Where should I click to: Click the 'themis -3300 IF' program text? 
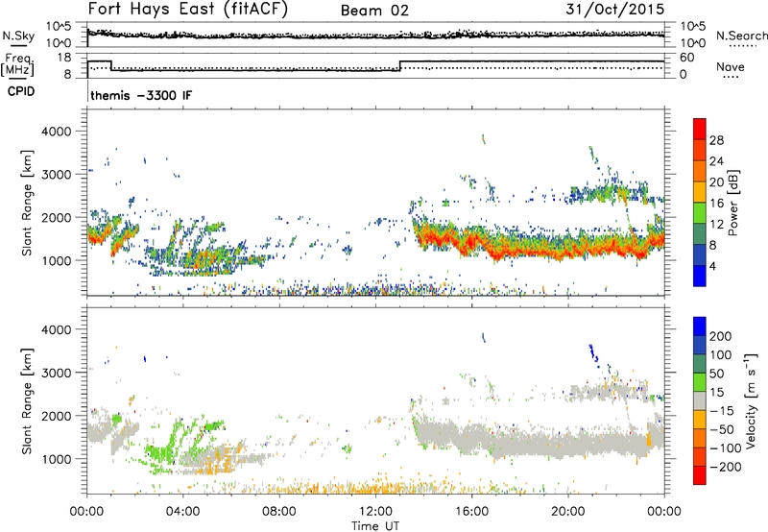(x=141, y=95)
